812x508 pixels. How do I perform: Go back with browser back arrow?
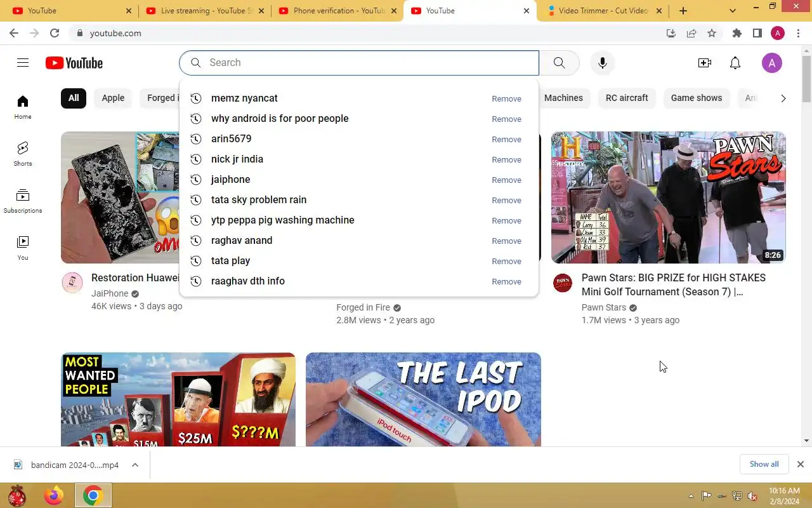(14, 33)
